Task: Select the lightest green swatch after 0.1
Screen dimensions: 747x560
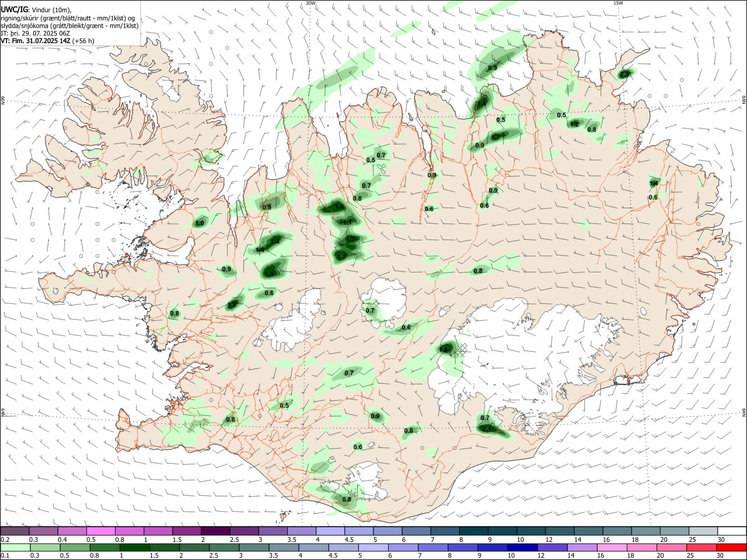Action: click(x=16, y=547)
